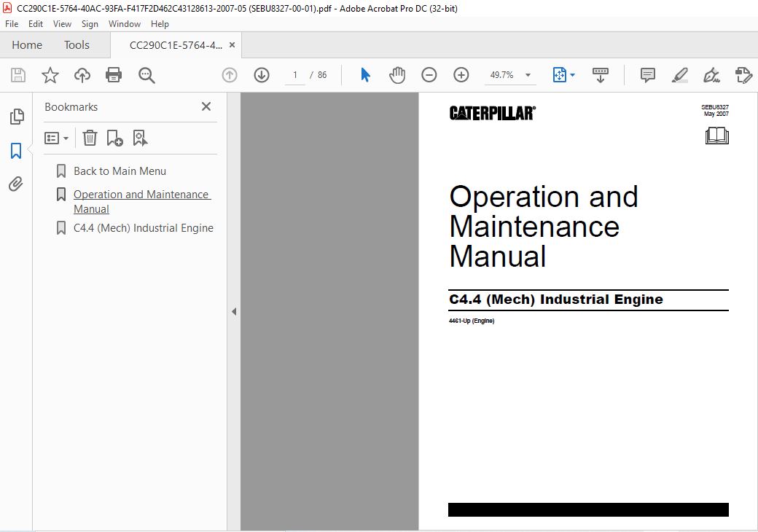The height and width of the screenshot is (532, 758).
Task: Open page thumbnails panel
Action: (17, 117)
